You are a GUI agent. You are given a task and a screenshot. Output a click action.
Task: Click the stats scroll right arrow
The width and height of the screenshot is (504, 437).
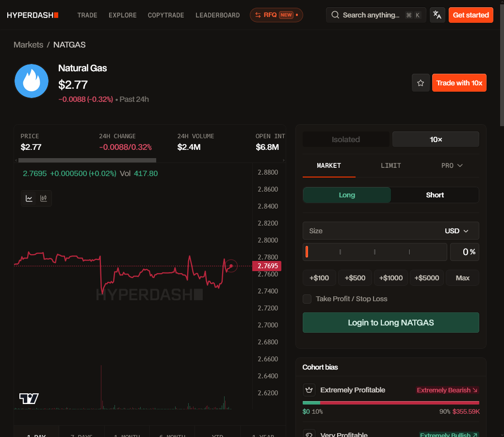pyautogui.click(x=283, y=160)
